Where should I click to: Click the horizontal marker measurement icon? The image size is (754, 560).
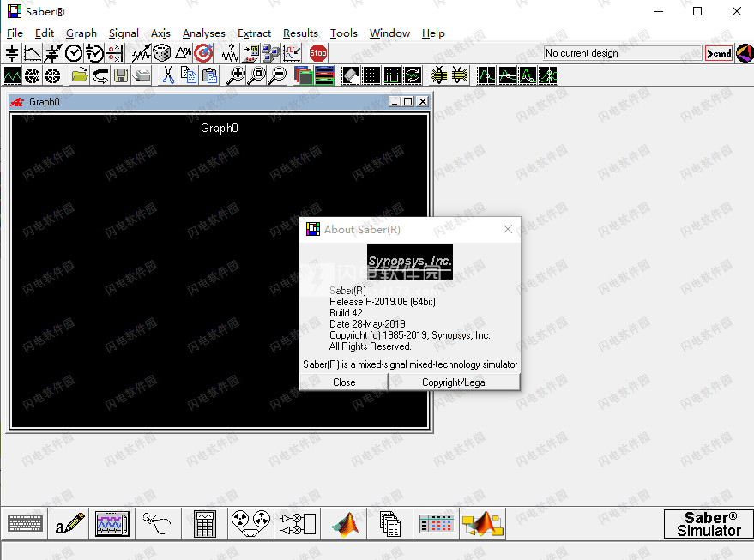point(507,76)
